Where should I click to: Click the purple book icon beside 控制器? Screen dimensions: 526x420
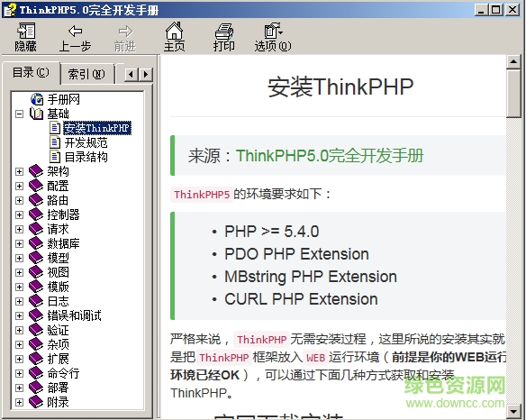(x=36, y=215)
